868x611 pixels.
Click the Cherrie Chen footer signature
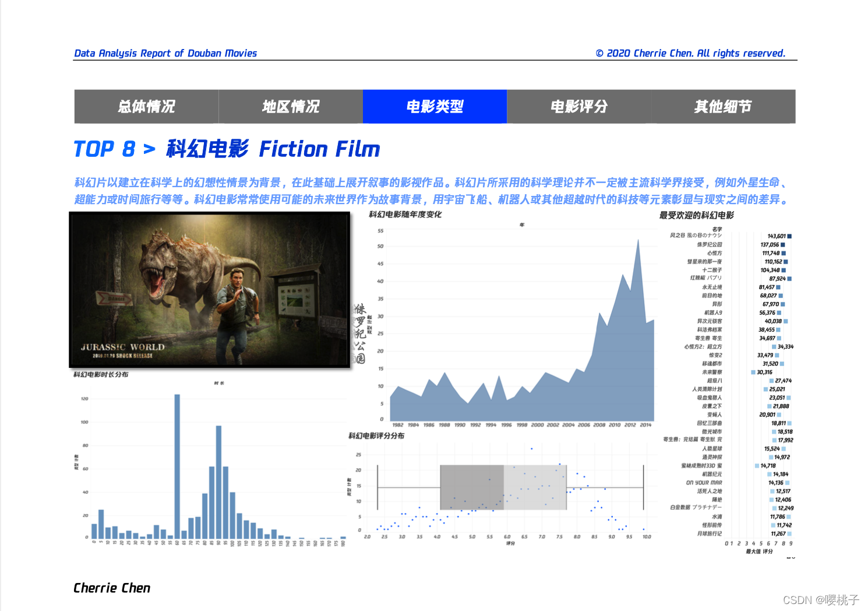coord(112,588)
